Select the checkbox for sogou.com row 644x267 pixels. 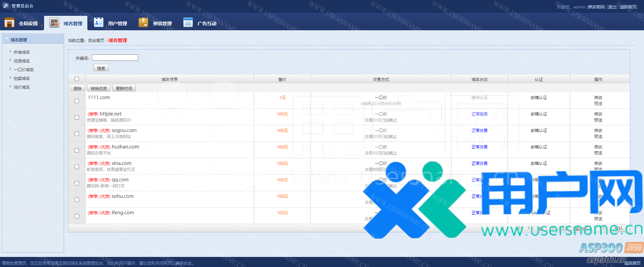click(x=77, y=134)
